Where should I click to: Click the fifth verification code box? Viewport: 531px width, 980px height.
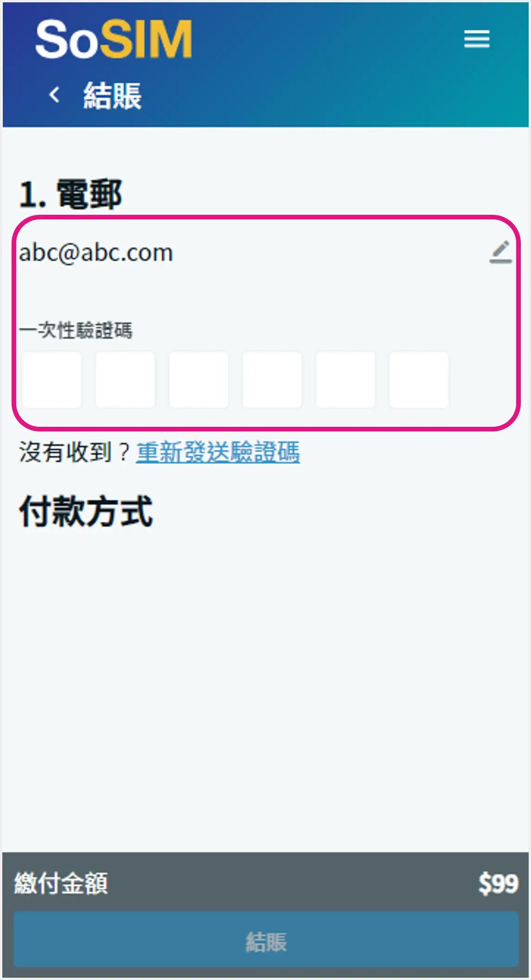point(345,380)
